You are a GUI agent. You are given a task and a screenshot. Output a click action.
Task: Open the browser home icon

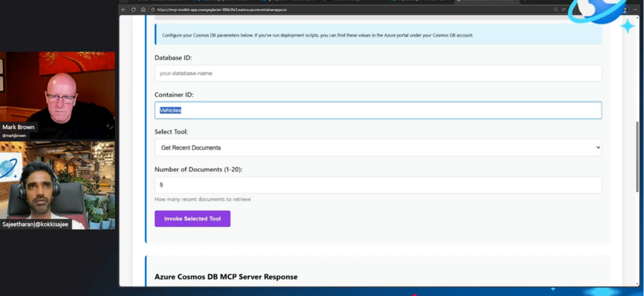click(143, 9)
